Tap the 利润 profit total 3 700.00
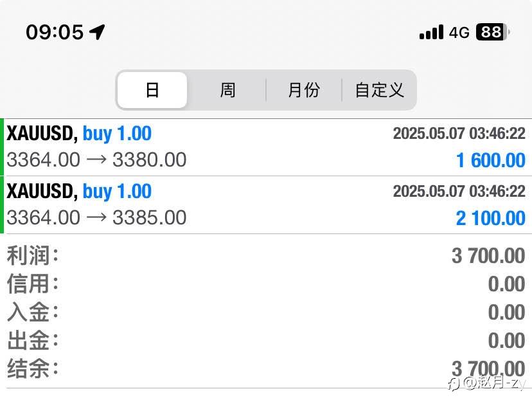This screenshot has width=532, height=409. coord(488,256)
